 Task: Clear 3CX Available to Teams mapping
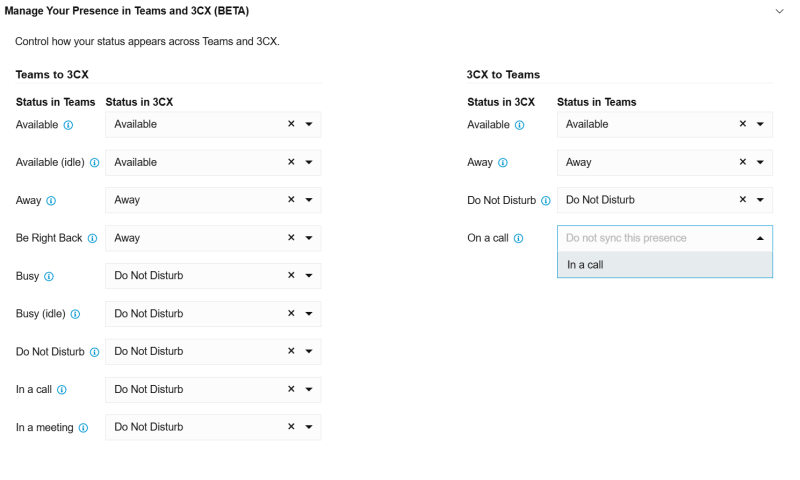click(743, 124)
